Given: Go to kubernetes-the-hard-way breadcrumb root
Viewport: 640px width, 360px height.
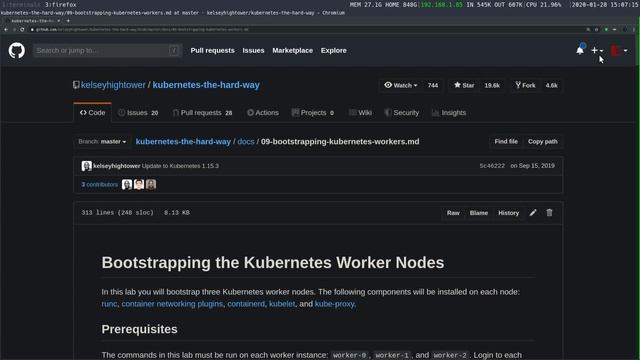Looking at the screenshot, I should [183, 142].
